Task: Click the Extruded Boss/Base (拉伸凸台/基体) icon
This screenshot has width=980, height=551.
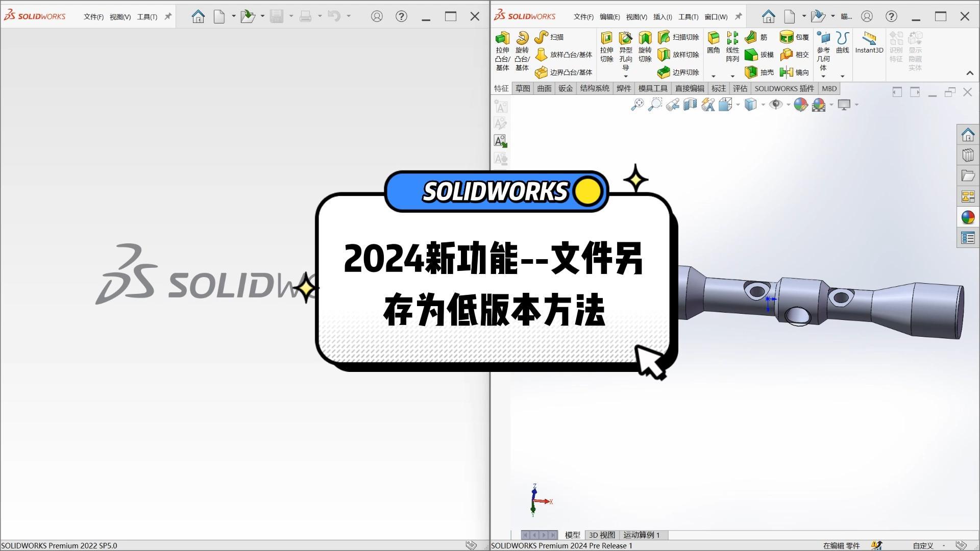Action: 503,39
